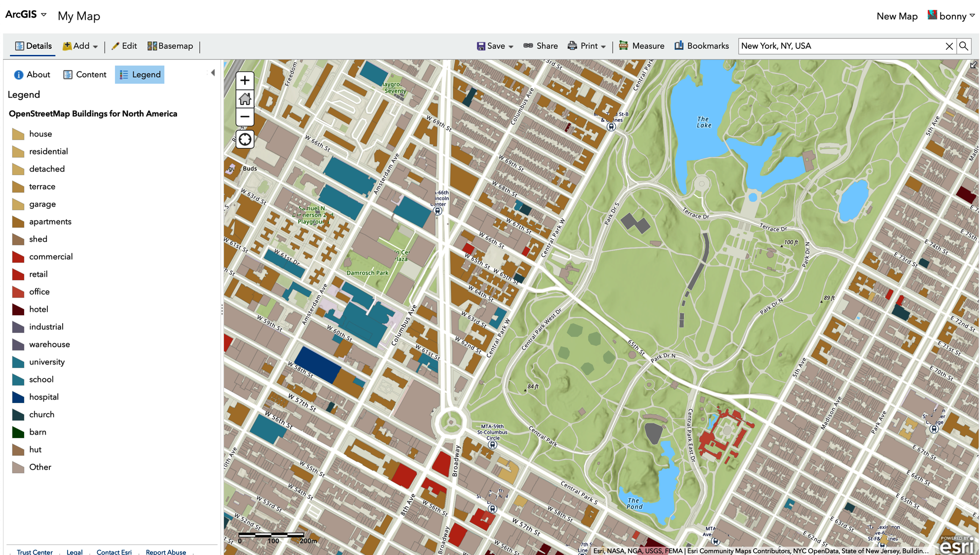This screenshot has height=555, width=980.
Task: Click The Pond label on map
Action: (x=634, y=504)
